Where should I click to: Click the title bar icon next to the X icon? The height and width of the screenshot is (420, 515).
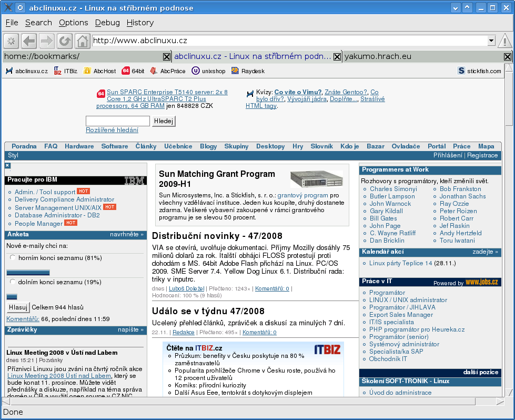pyautogui.click(x=21, y=8)
